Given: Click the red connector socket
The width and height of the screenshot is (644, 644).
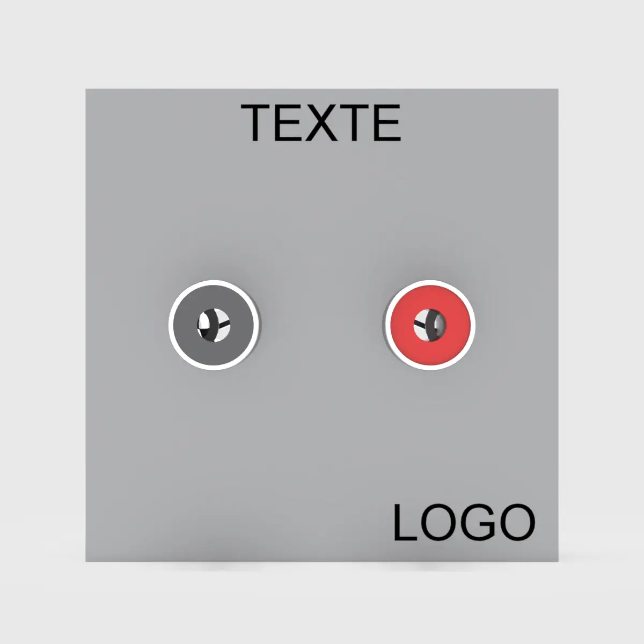Looking at the screenshot, I should point(430,325).
